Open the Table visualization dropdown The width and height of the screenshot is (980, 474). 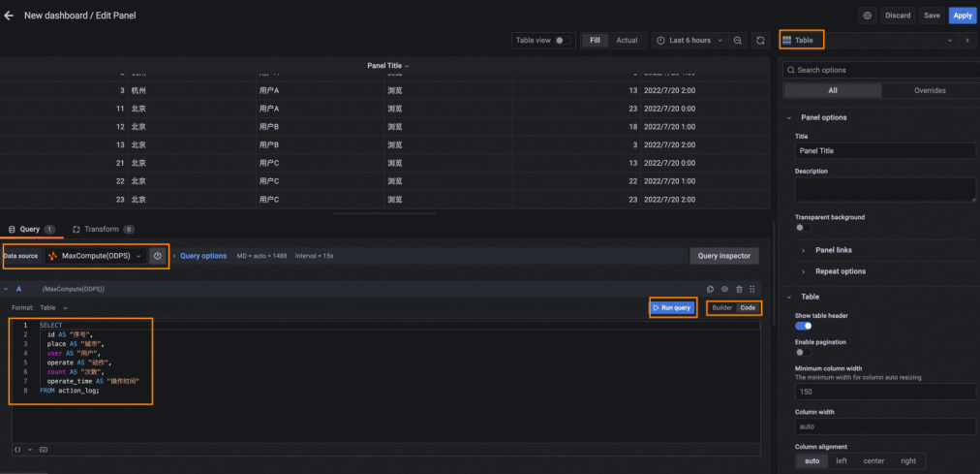[868, 40]
